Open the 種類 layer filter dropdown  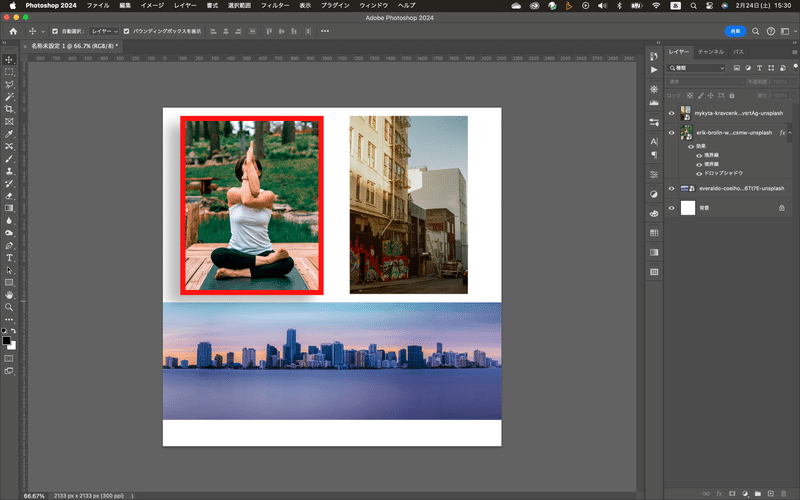(x=697, y=68)
